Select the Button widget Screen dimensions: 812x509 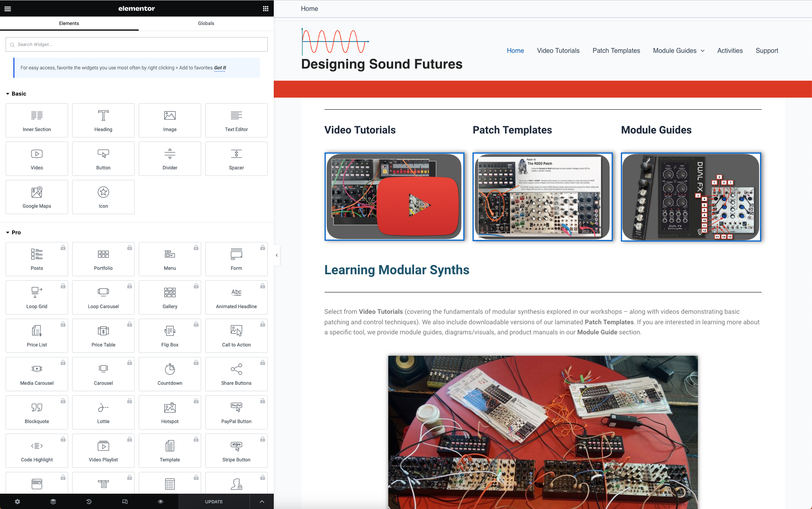click(103, 159)
